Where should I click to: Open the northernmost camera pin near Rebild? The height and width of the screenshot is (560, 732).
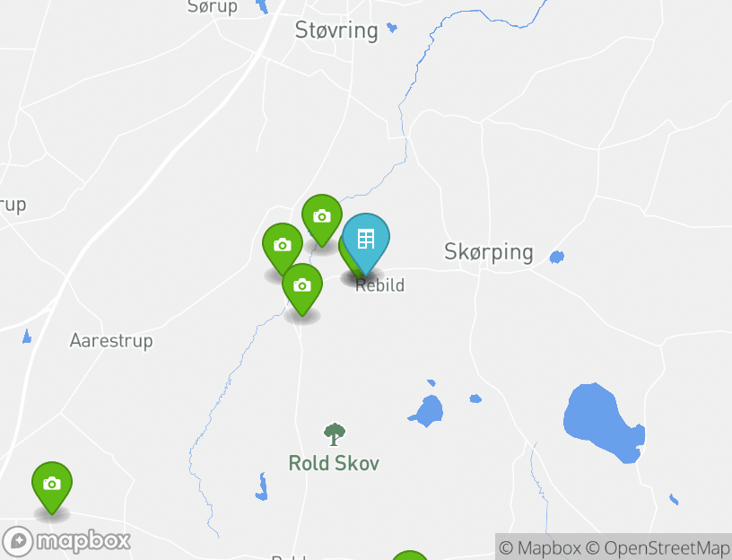[x=322, y=218]
